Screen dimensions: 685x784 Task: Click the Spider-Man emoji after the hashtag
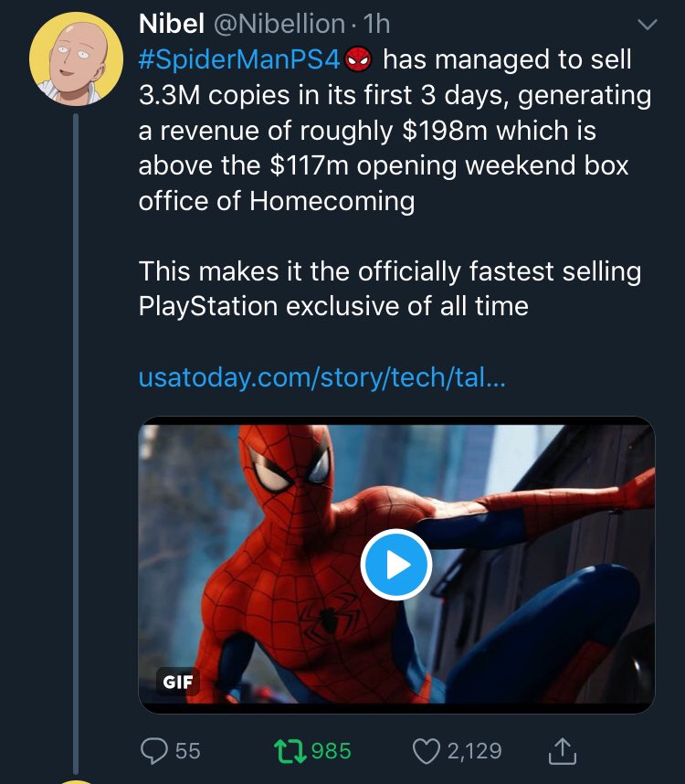pyautogui.click(x=359, y=61)
